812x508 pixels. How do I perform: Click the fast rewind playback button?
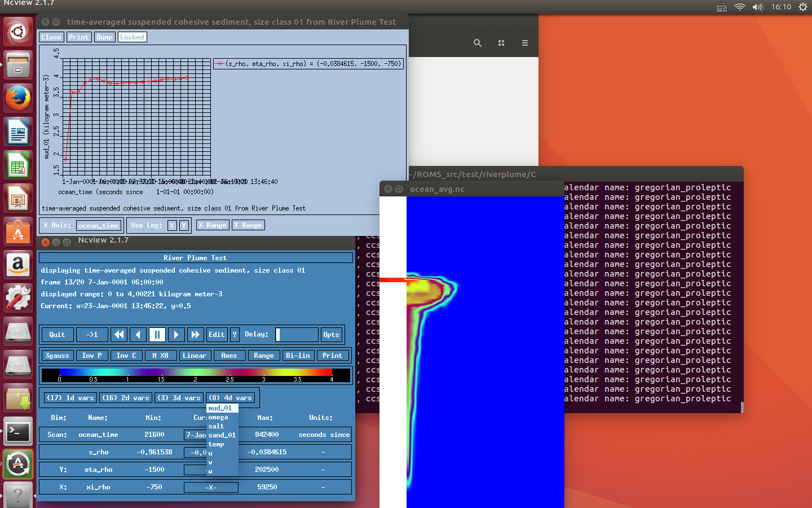pos(119,335)
